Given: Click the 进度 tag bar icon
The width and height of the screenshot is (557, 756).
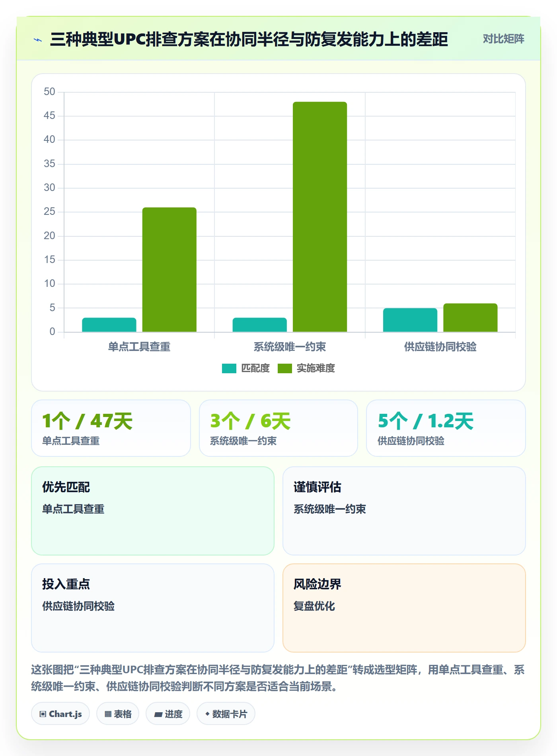Looking at the screenshot, I should click(158, 715).
